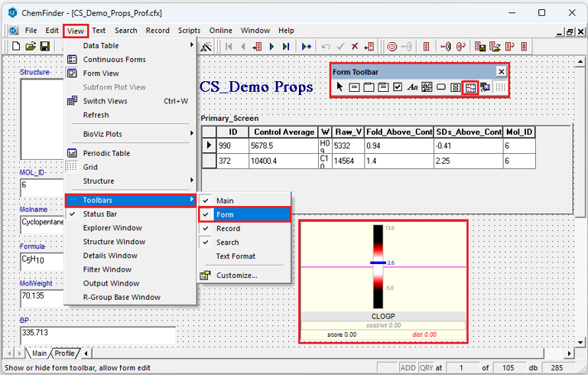Click the Save icon in main toolbar

click(45, 47)
